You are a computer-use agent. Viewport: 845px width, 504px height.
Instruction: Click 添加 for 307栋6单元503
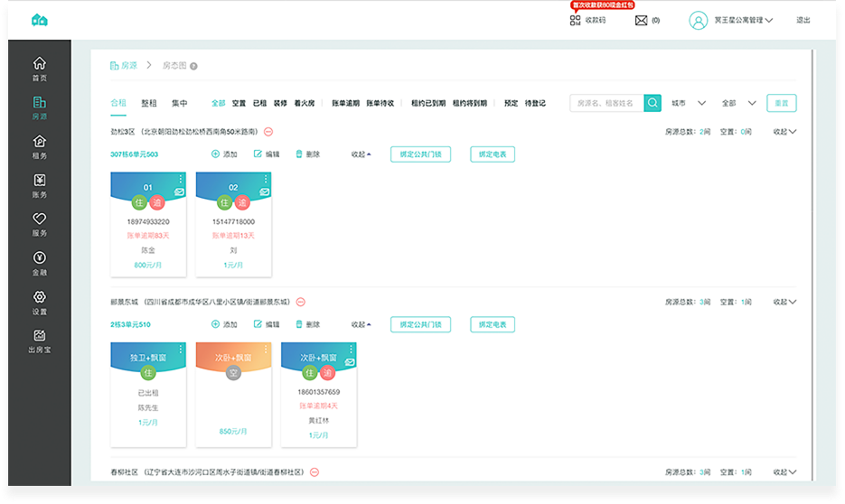point(224,154)
